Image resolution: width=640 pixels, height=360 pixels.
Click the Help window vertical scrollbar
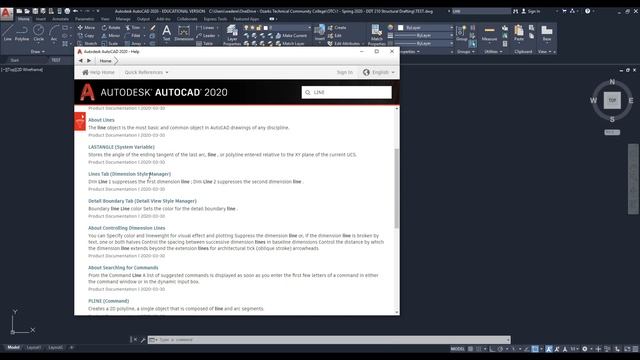tap(397, 188)
